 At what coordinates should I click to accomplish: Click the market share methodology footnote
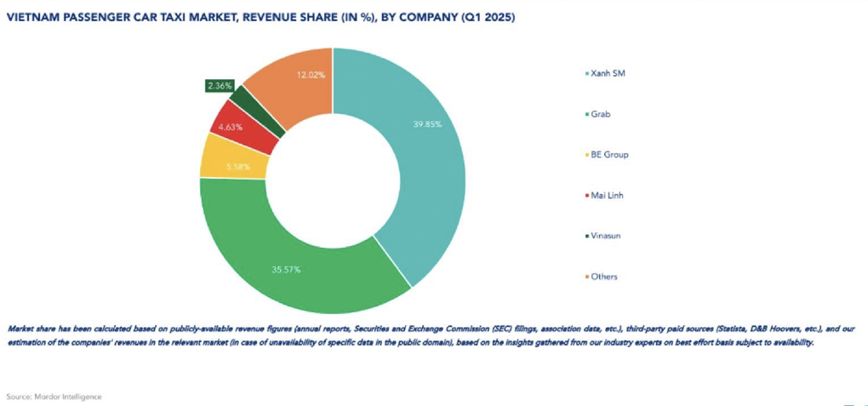click(431, 335)
